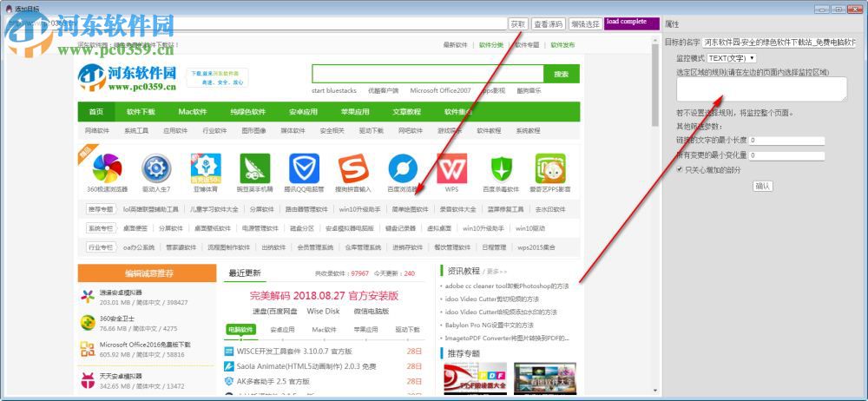The height and width of the screenshot is (401, 868).
Task: Open the 亚博体育 icon
Action: click(x=206, y=168)
